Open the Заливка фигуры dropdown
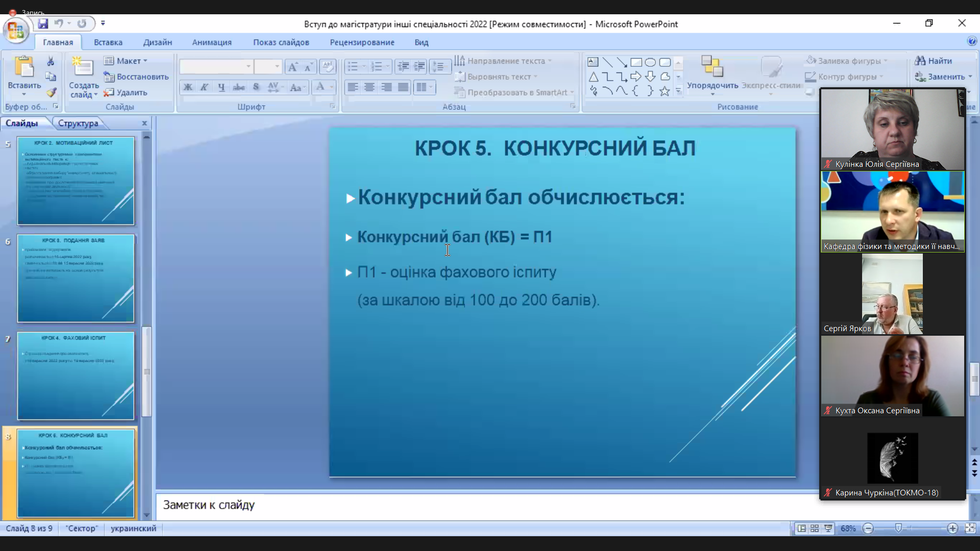 [x=847, y=61]
